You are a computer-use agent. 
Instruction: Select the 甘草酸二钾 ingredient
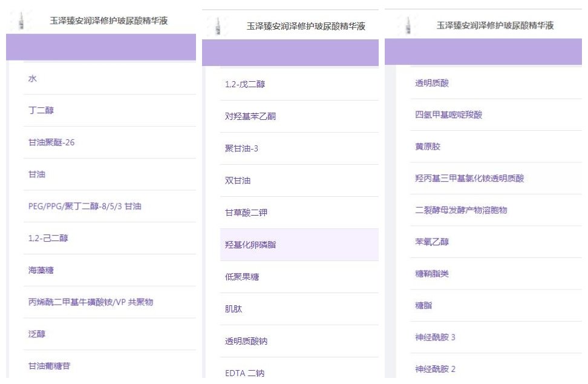pyautogui.click(x=246, y=213)
